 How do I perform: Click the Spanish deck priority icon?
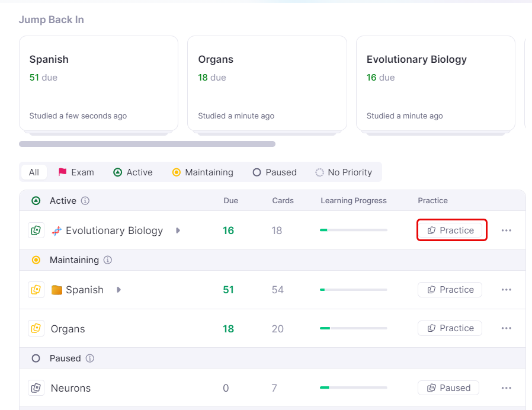click(x=36, y=290)
